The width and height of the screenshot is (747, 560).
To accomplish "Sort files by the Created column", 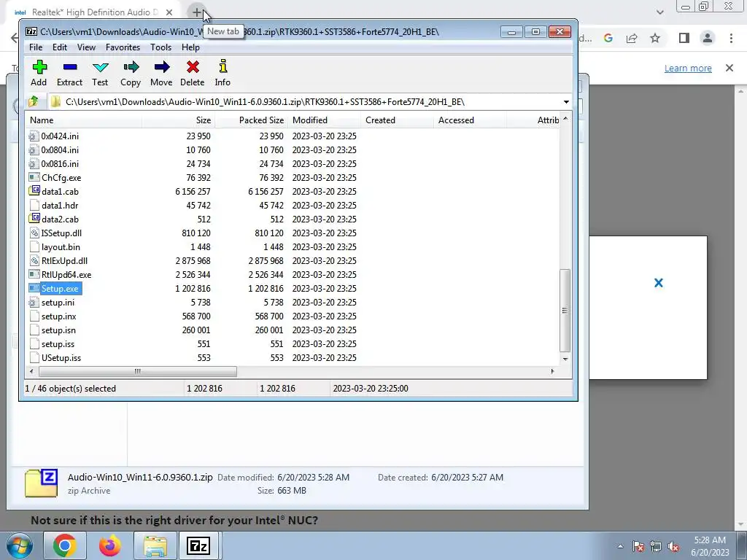I will click(397, 120).
